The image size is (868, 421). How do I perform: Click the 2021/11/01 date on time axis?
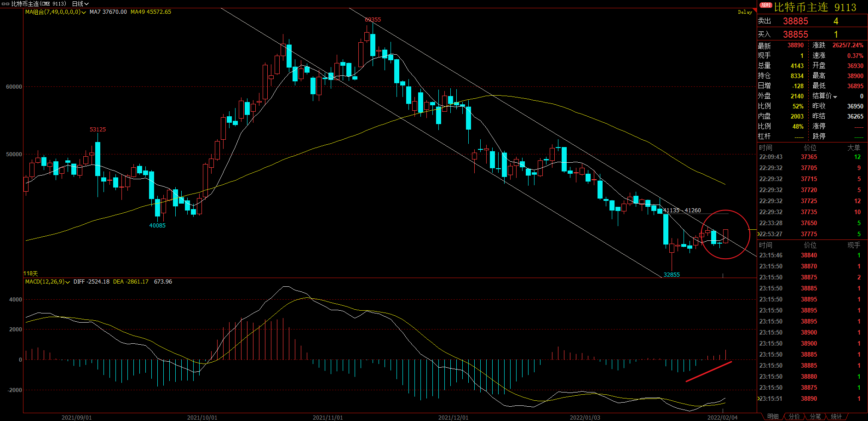(328, 417)
